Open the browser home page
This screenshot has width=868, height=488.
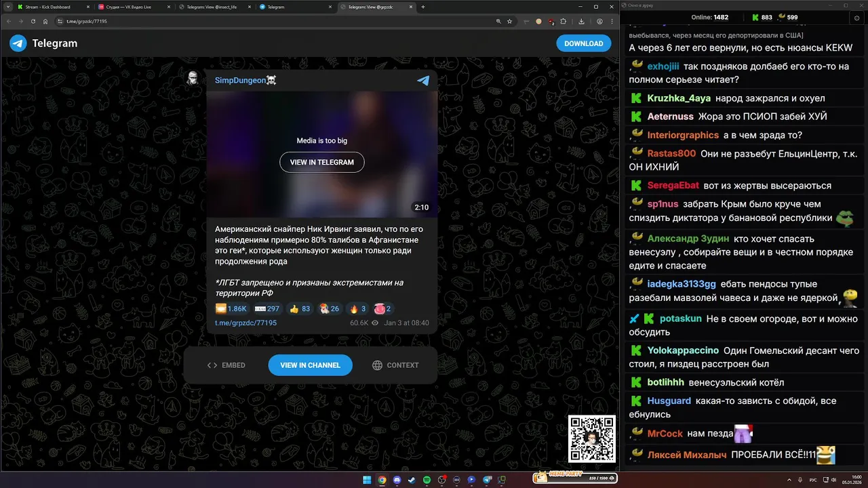click(x=45, y=21)
